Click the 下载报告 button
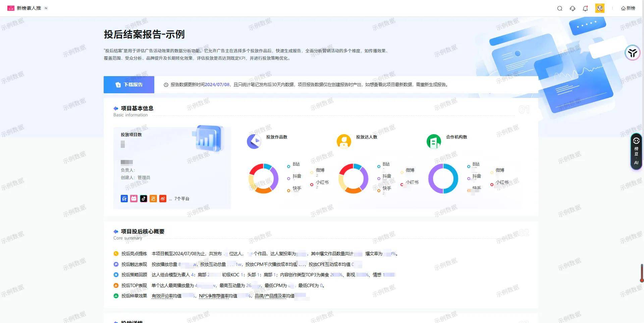 (x=129, y=85)
